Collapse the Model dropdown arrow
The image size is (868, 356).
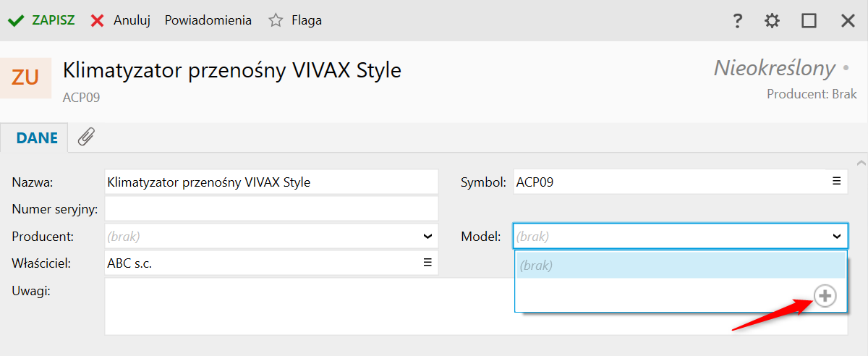click(836, 236)
